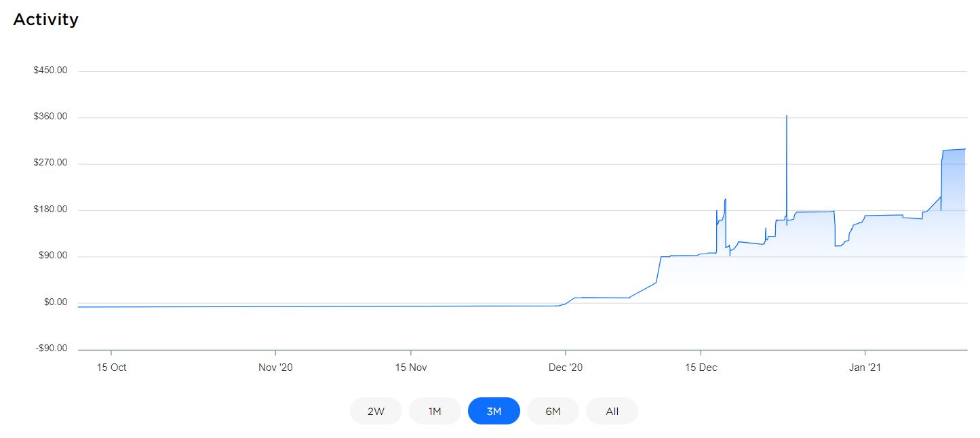Select the 6M time range
Screen dimensions: 980x438
point(553,411)
